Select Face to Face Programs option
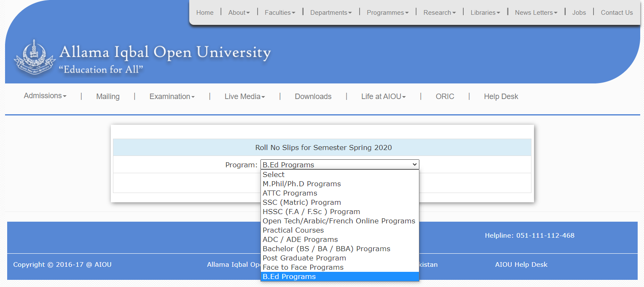 tap(340, 267)
